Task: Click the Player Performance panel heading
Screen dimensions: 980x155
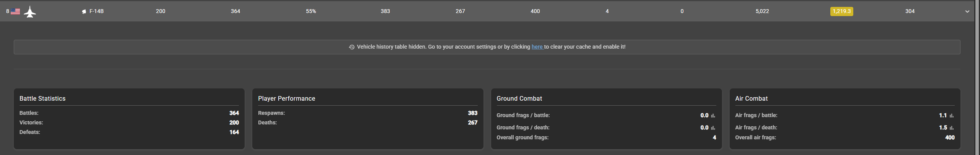Action: click(286, 98)
